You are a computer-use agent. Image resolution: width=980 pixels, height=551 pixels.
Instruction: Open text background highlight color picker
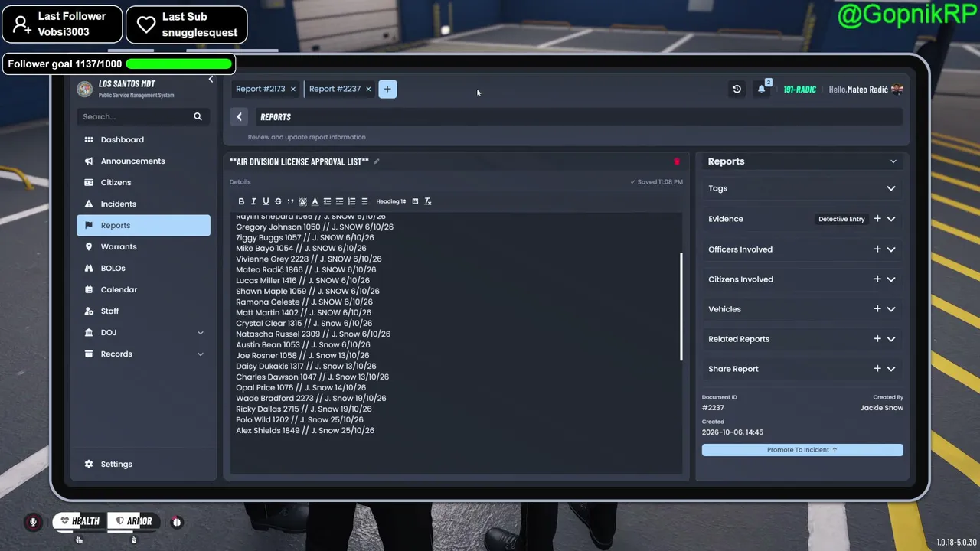[302, 201]
